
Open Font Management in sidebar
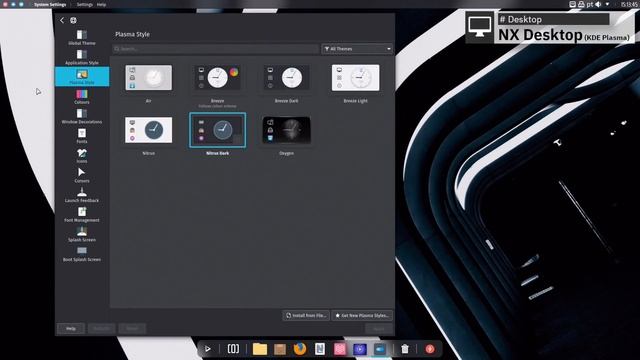pos(82,214)
